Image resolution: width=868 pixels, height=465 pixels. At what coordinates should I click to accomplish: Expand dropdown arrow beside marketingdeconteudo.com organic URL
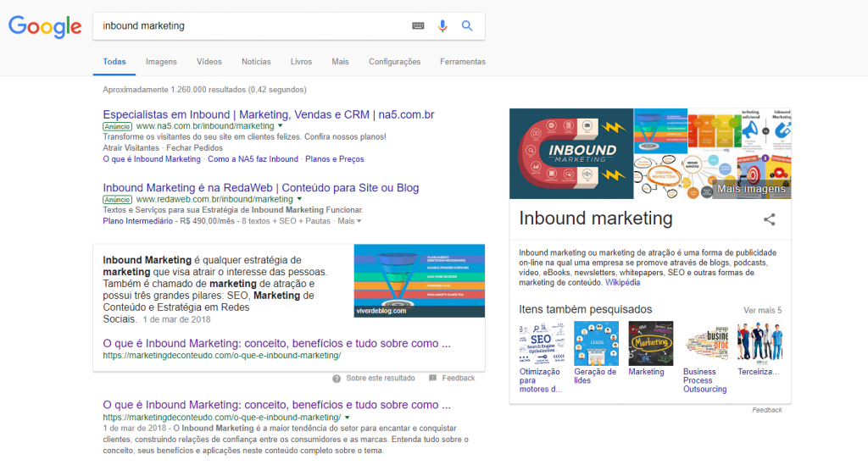(347, 418)
